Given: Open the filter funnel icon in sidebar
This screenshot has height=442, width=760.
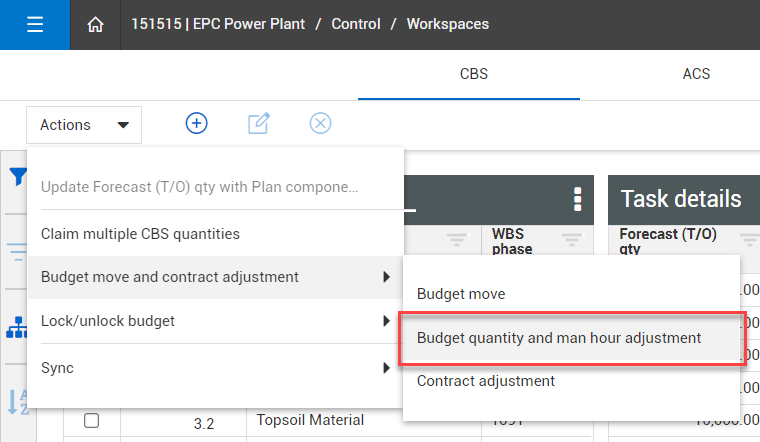Looking at the screenshot, I should point(18,177).
